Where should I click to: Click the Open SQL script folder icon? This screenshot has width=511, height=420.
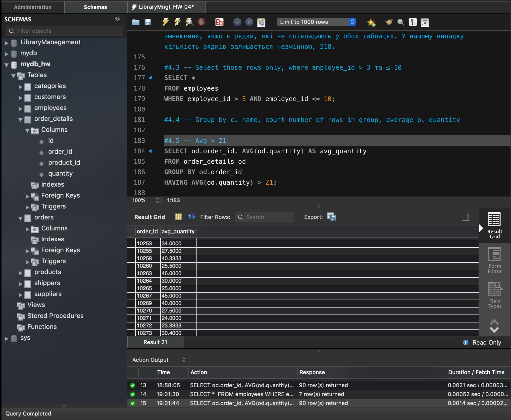point(136,22)
